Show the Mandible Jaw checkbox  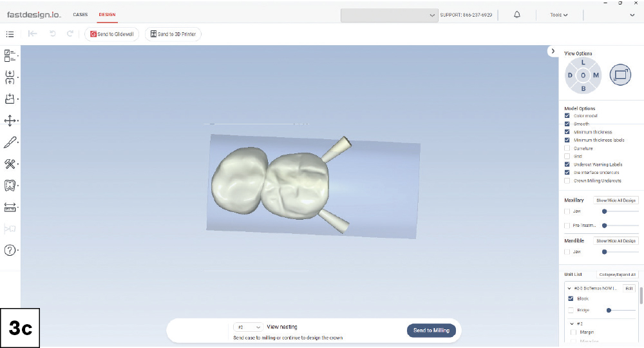click(x=567, y=252)
